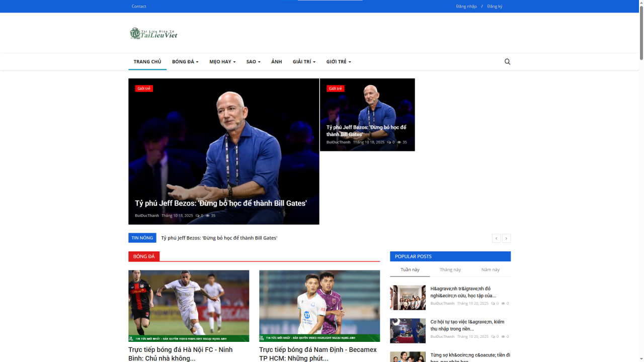Open the search magnifier icon
The image size is (644, 362).
point(507,62)
